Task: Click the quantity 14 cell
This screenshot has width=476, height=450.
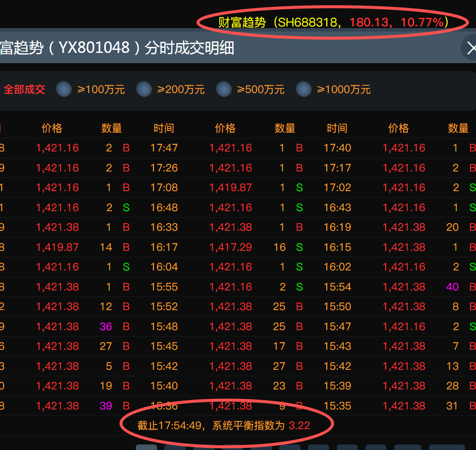Action: pos(106,247)
